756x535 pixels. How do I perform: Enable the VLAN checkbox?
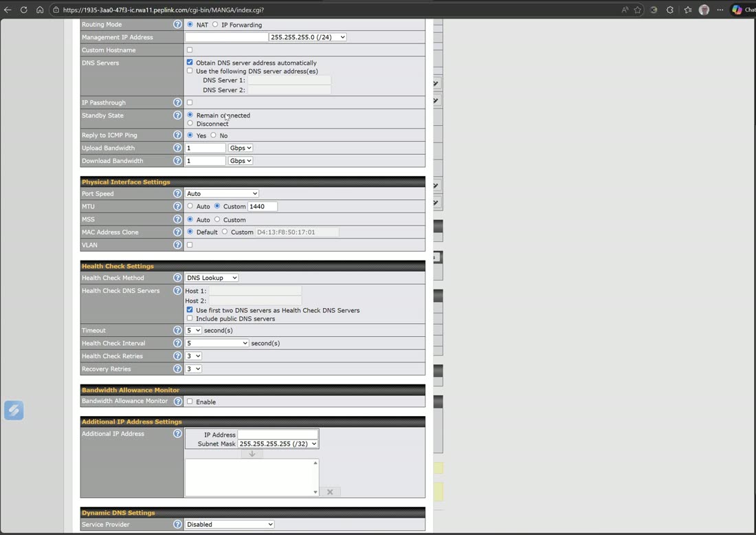tap(190, 245)
